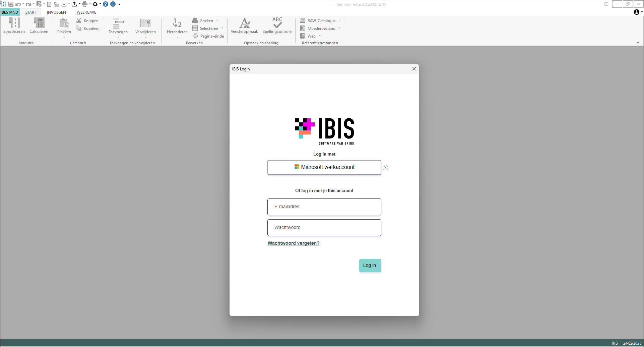Expand the Selecteren dropdown
Screen dimensions: 644x347
tap(222, 28)
